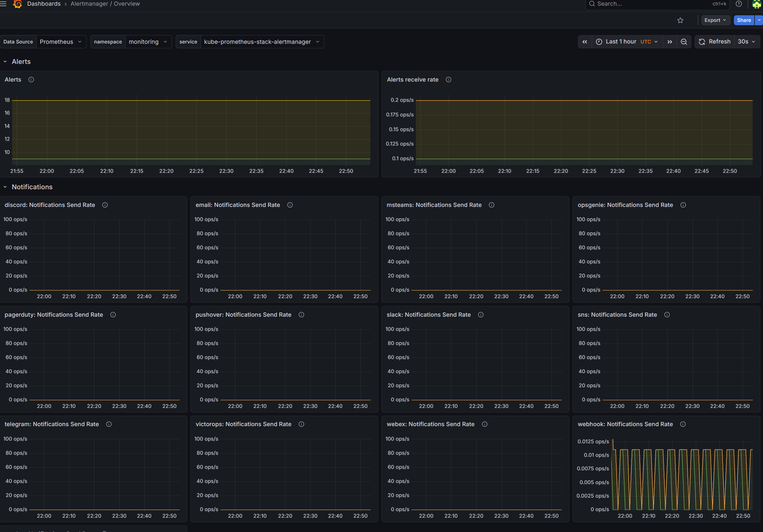Show info for webhook send rate panel
763x532 pixels.
pos(683,424)
